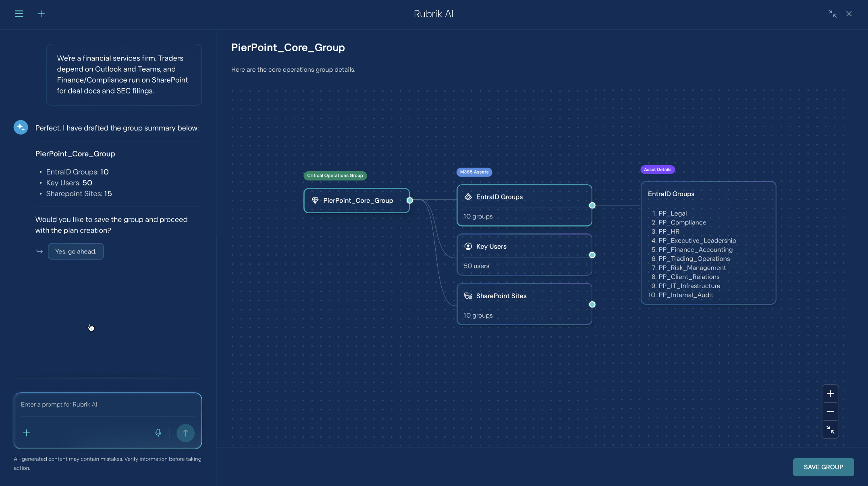Select PP_Internal_Audit entry
The width and height of the screenshot is (868, 486).
[x=685, y=295]
